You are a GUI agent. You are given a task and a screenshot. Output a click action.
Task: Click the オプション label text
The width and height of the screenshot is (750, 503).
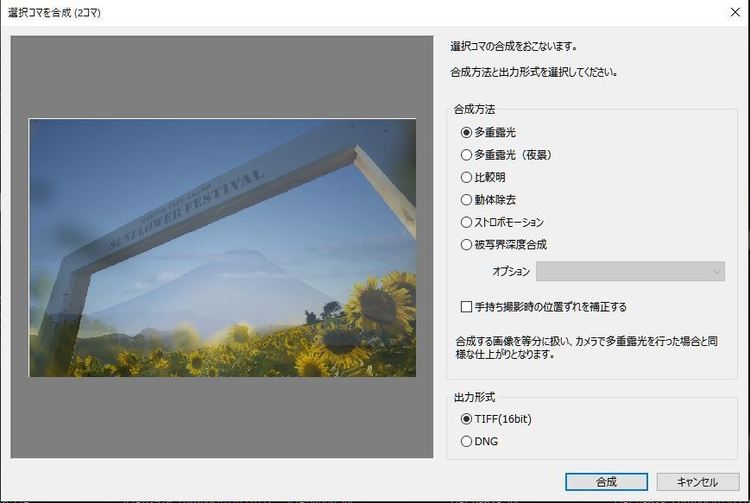coord(511,272)
